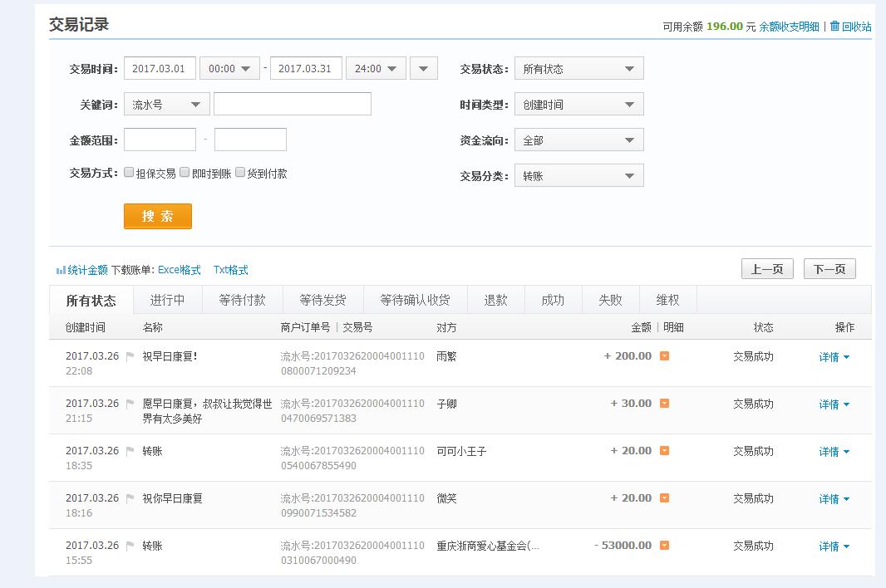
Task: Click the 商户订单号 column header
Action: point(305,327)
